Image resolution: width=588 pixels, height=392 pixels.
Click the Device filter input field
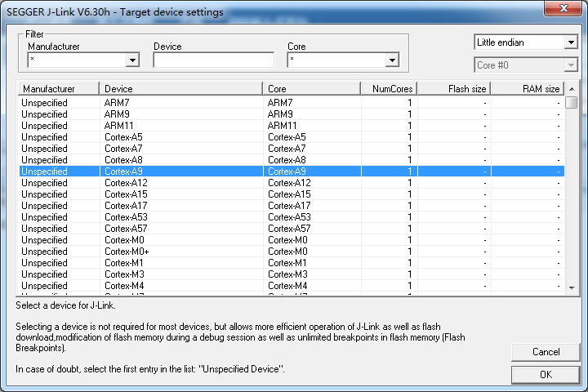pyautogui.click(x=214, y=60)
